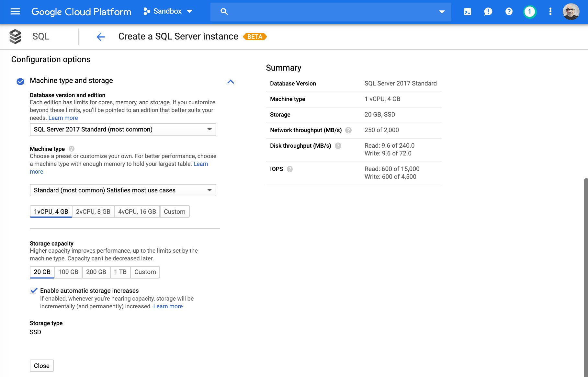The image size is (588, 377).
Task: Activate Cloud Shell terminal icon
Action: pyautogui.click(x=467, y=12)
